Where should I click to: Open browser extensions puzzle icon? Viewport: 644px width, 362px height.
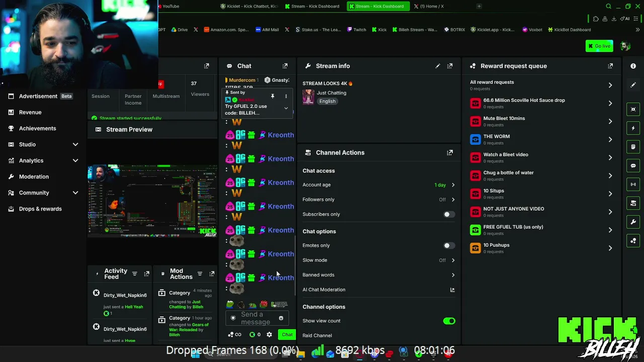click(596, 19)
